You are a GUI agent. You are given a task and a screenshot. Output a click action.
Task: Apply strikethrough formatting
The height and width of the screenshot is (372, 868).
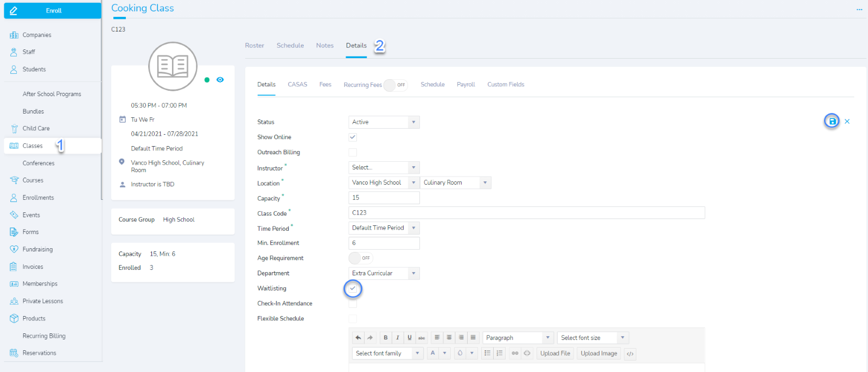[x=422, y=338]
